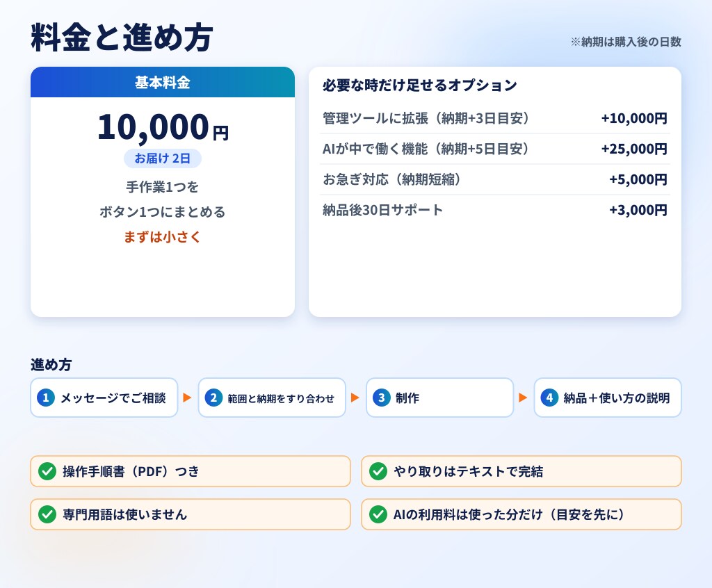Click the AIが中で働く機能 option row
This screenshot has width=712, height=588.
click(495, 149)
